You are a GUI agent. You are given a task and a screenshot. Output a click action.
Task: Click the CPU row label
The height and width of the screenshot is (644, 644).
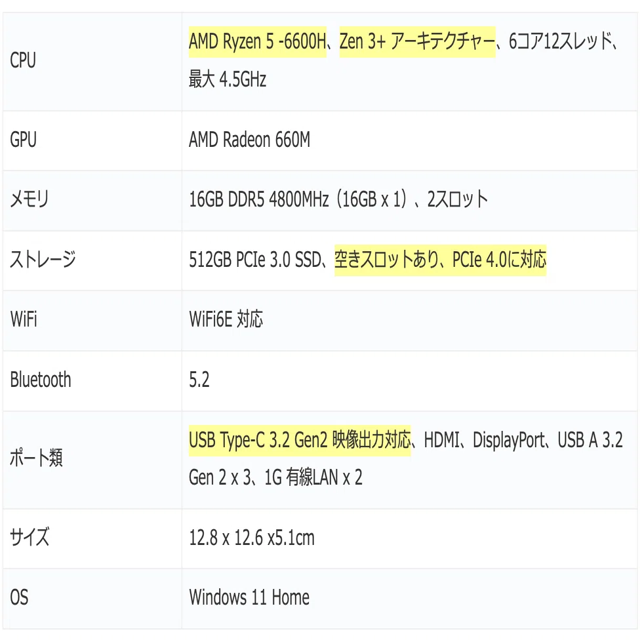[x=23, y=60]
